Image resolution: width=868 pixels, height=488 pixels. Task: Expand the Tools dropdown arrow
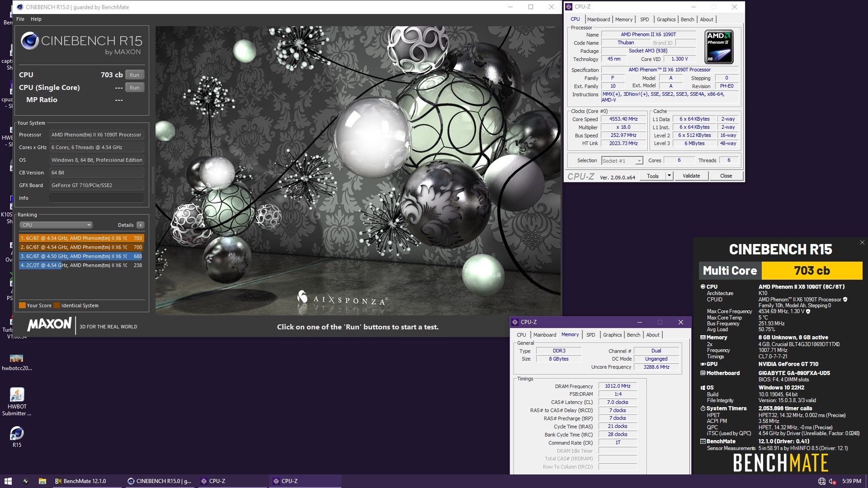pyautogui.click(x=670, y=176)
